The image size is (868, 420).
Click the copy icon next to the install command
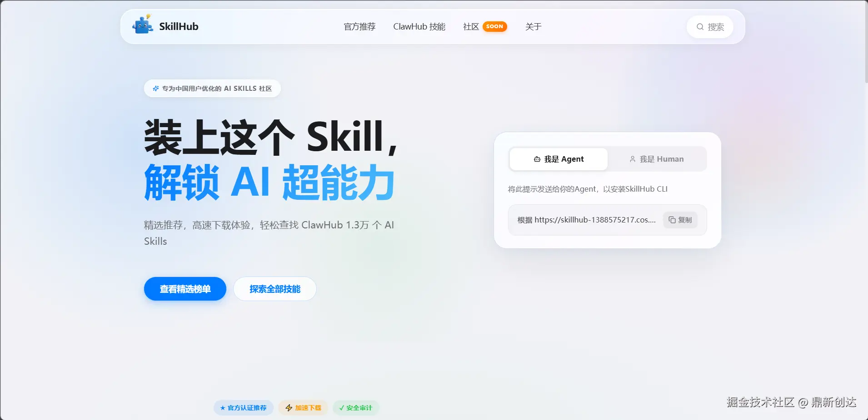(673, 220)
